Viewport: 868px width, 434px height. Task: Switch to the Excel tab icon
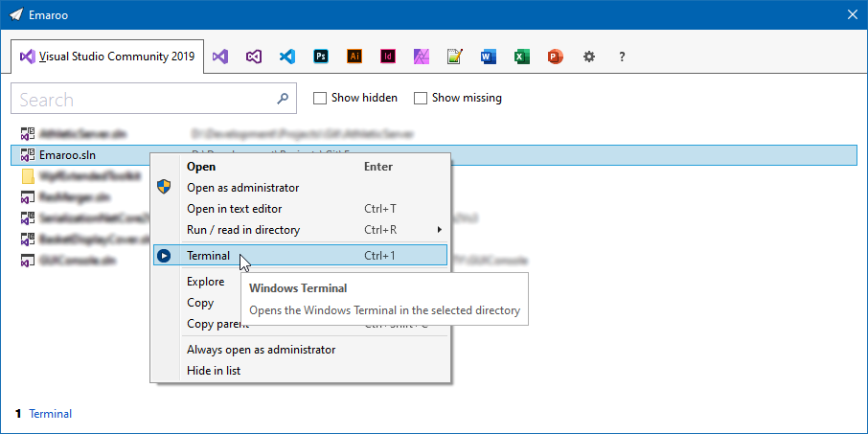pos(522,57)
